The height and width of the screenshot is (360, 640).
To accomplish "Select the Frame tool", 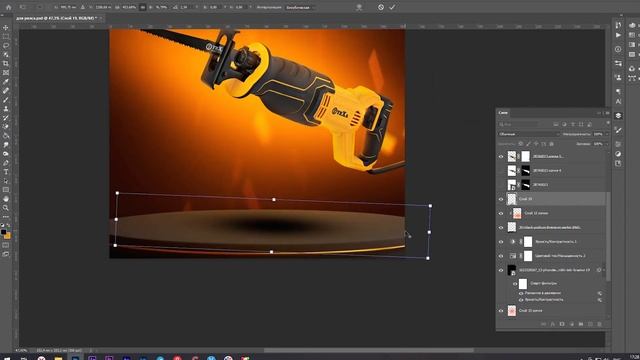I will [6, 73].
